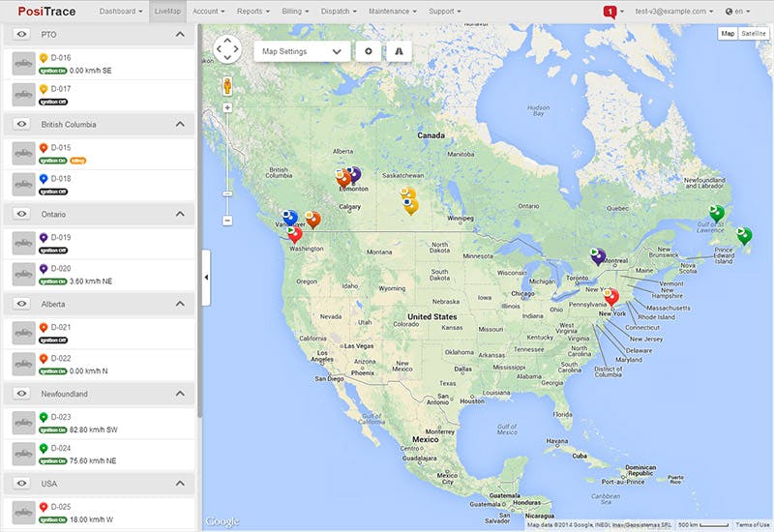Click the D-019 purple marker icon

[x=44, y=237]
